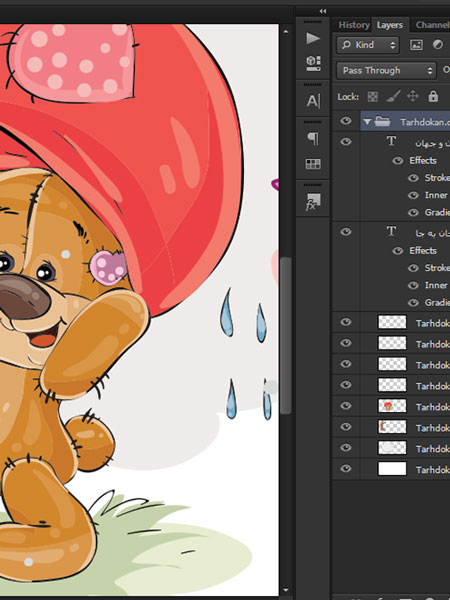Select 'Gradie' effect row under 'ان به جا' layer
450x600 pixels.
[x=437, y=303]
